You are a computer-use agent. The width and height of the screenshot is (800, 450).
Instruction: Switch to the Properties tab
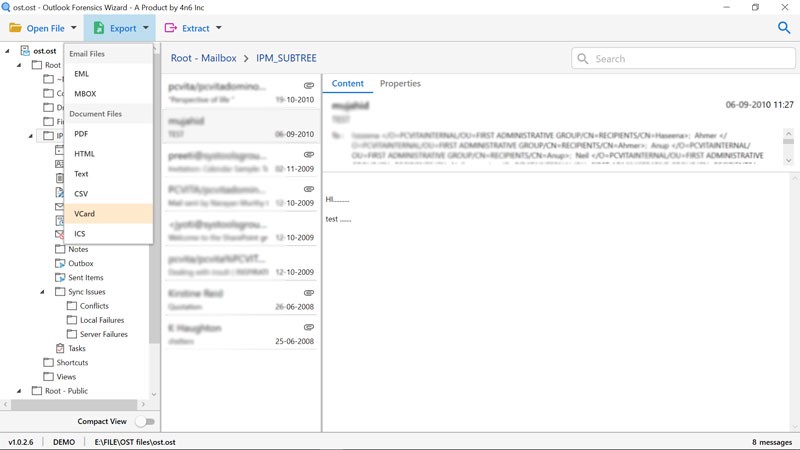pos(400,83)
